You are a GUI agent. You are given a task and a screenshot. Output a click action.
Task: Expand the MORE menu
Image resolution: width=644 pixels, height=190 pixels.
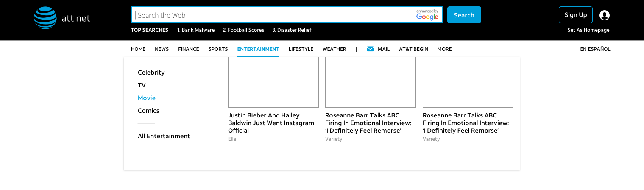[444, 49]
